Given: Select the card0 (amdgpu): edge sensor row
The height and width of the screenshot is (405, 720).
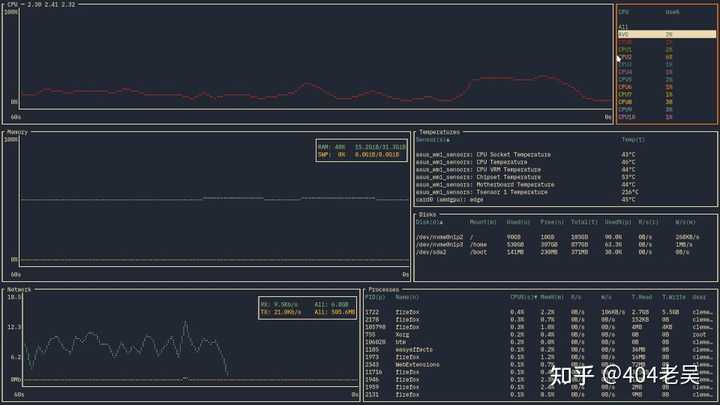Looking at the screenshot, I should click(x=565, y=200).
